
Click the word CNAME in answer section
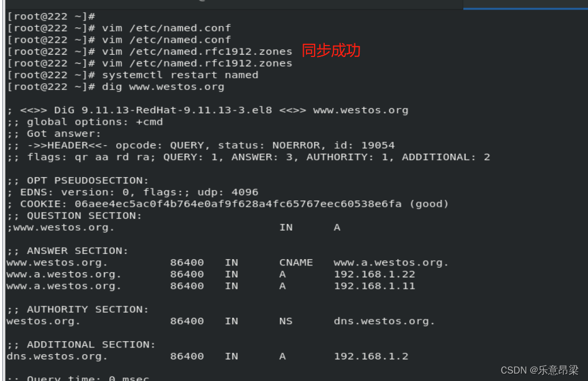click(296, 263)
